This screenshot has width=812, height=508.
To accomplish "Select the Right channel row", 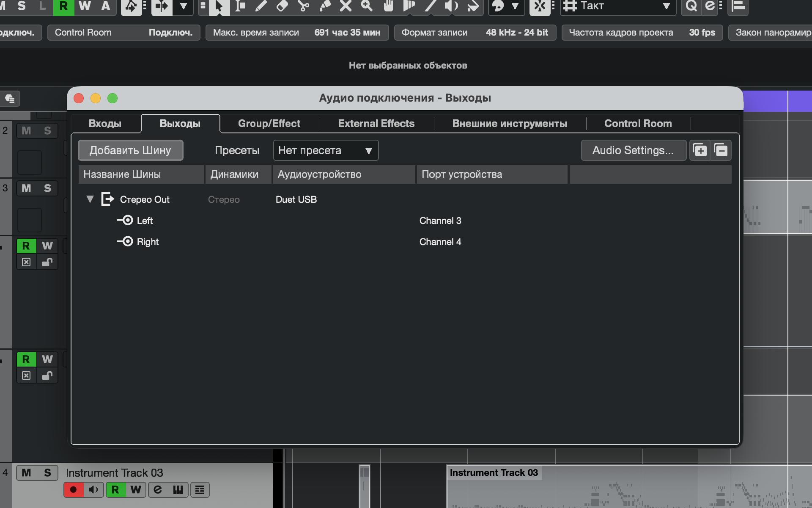I will pyautogui.click(x=148, y=242).
